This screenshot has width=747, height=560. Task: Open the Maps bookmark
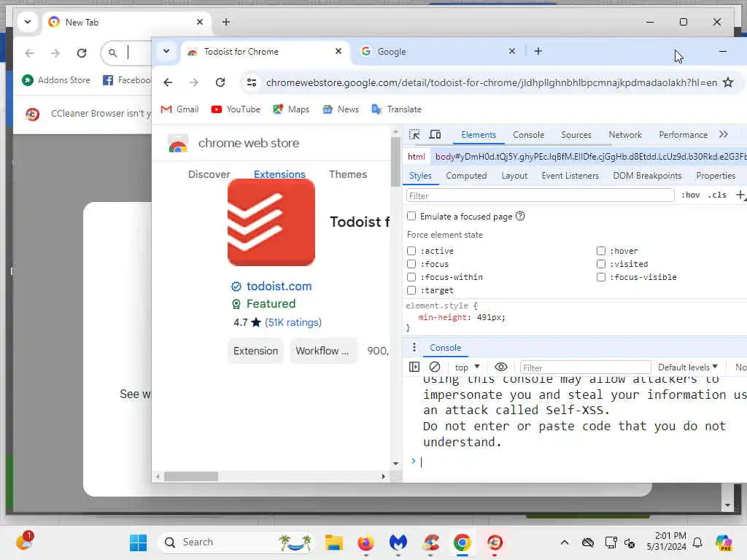point(291,109)
